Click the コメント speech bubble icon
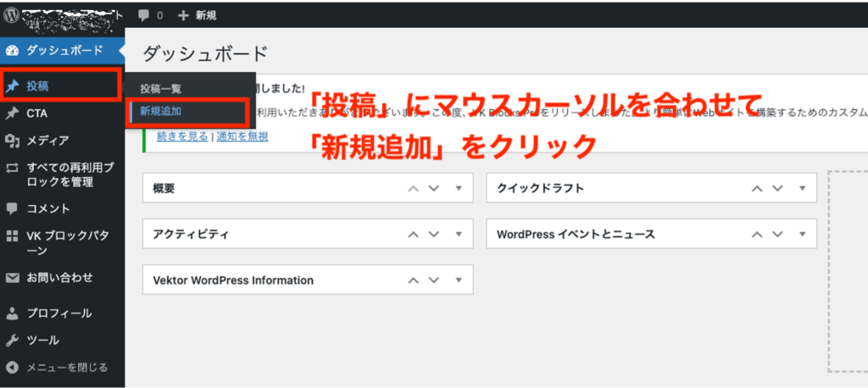This screenshot has width=868, height=388. point(12,208)
